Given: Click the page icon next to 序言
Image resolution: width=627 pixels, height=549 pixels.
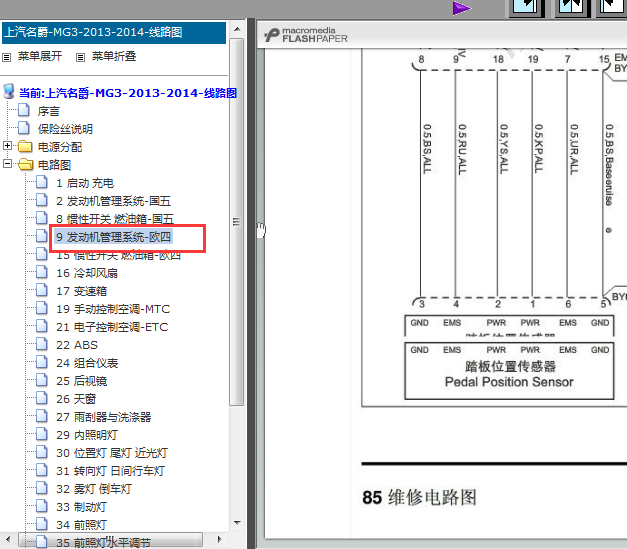Looking at the screenshot, I should [24, 110].
